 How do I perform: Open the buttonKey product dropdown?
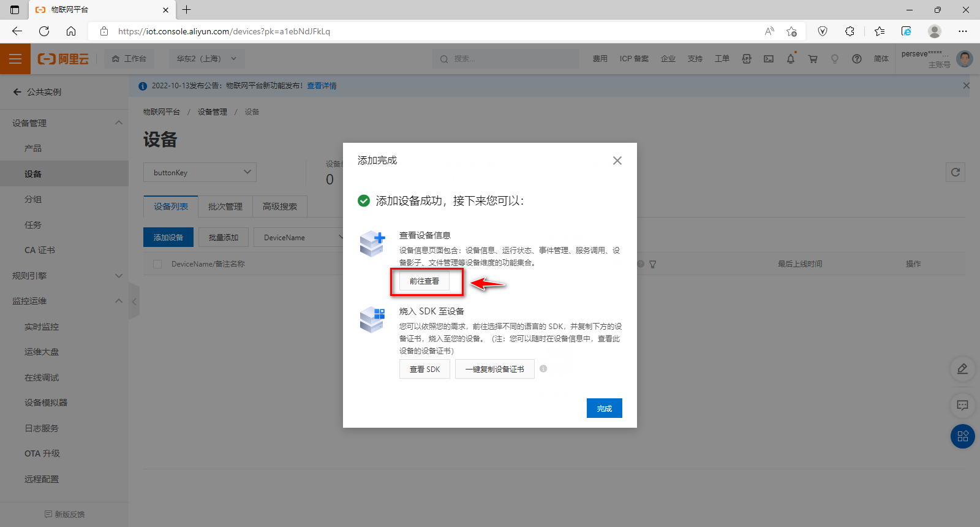[x=200, y=172]
